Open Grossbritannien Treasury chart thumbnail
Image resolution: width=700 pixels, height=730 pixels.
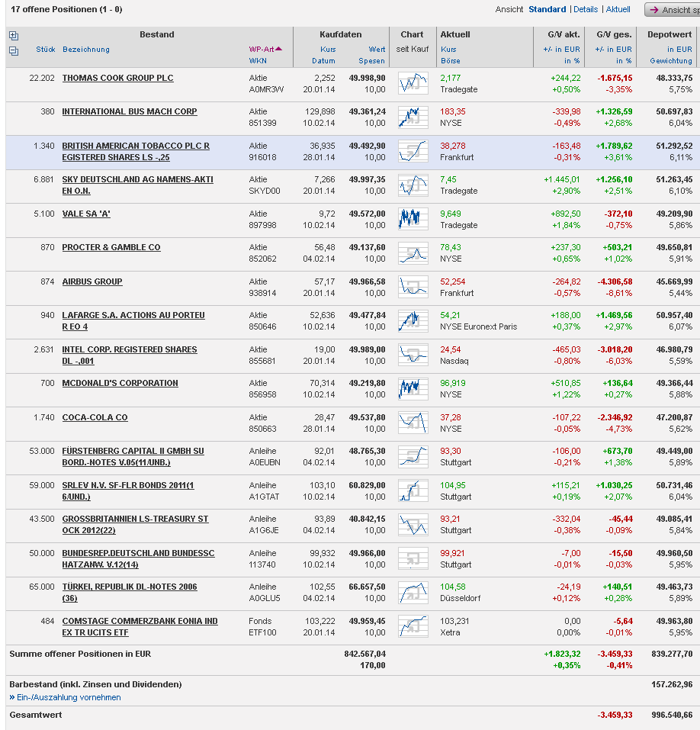pyautogui.click(x=413, y=525)
